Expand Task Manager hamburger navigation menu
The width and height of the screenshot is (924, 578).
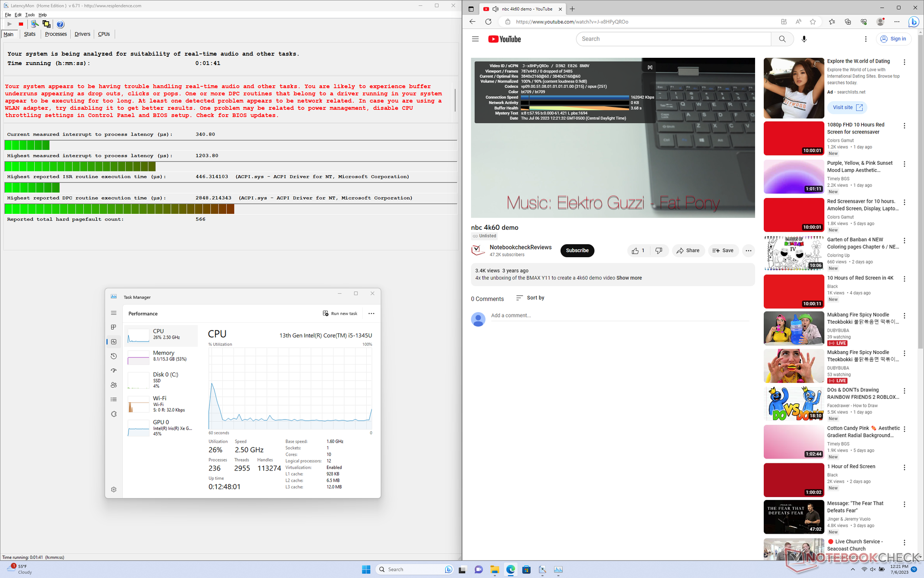pyautogui.click(x=114, y=313)
